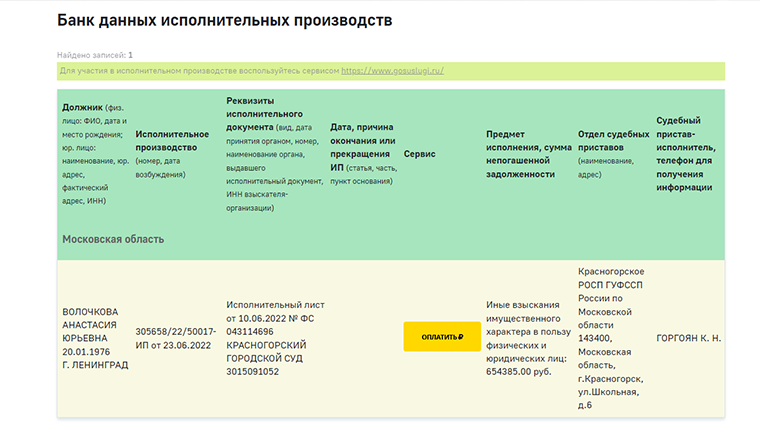Click the Отдел судебных приставов header
The image size is (760, 427).
click(614, 154)
